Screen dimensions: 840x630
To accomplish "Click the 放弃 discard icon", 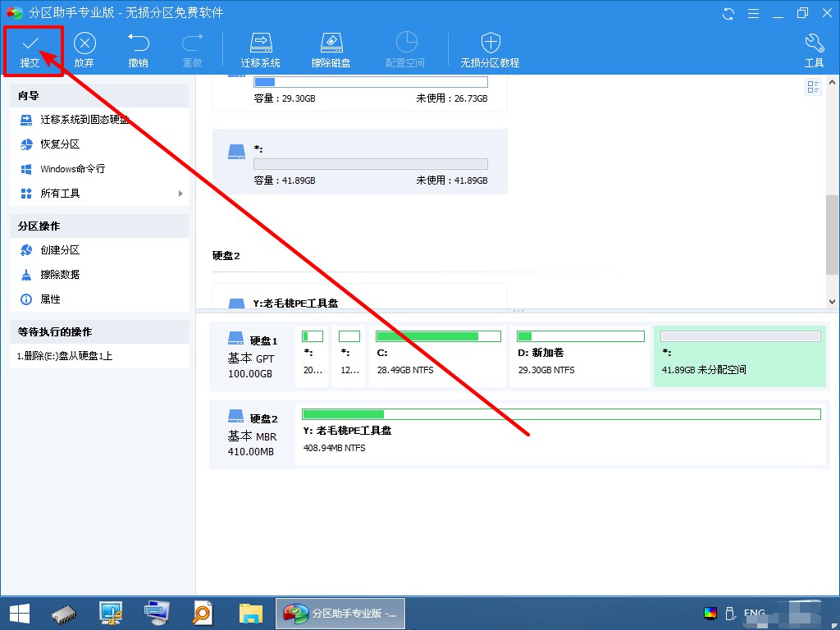I will (84, 43).
